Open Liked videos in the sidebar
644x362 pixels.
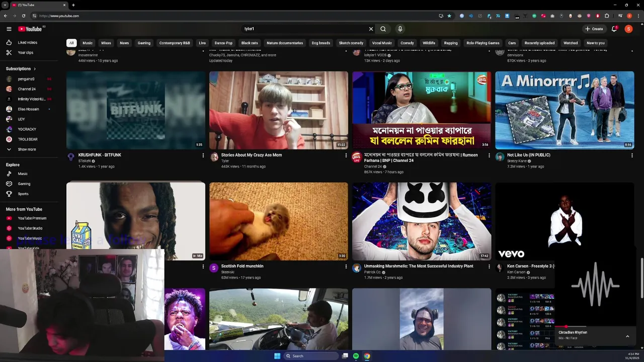point(27,43)
